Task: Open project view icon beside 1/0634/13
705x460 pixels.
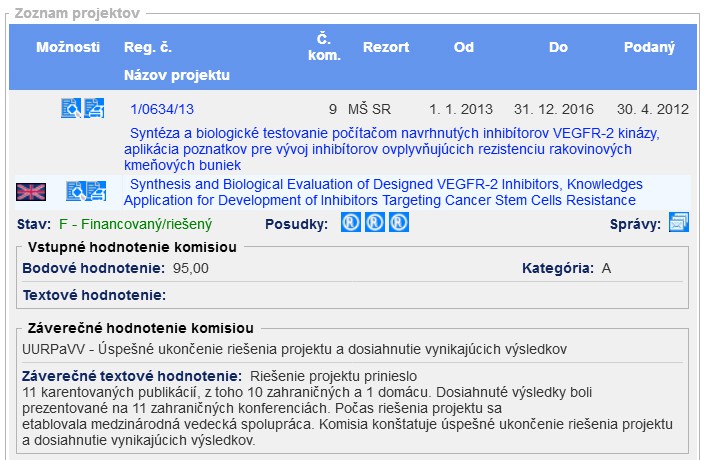Action: [71, 108]
